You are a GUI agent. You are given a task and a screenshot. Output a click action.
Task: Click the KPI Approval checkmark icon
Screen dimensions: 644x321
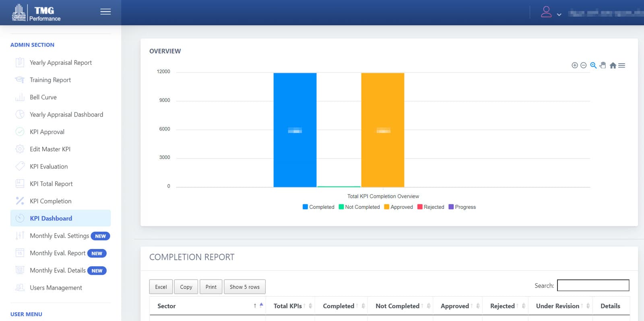(x=20, y=132)
